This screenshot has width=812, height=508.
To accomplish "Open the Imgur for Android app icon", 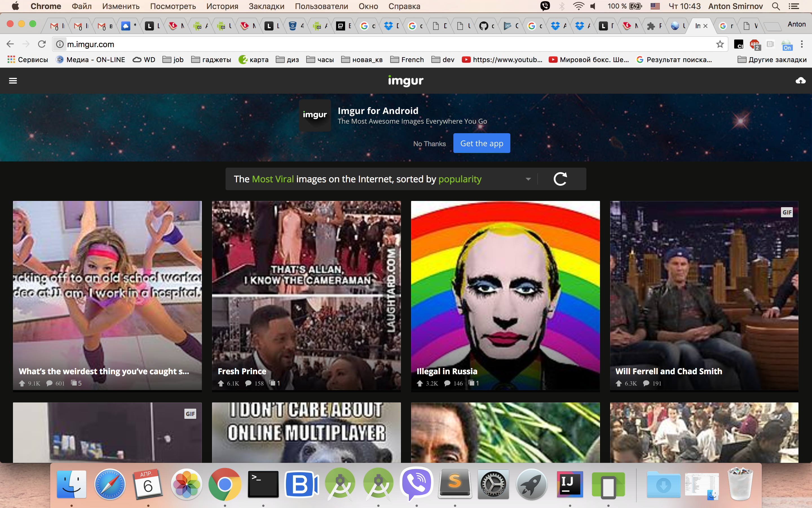I will 315,115.
